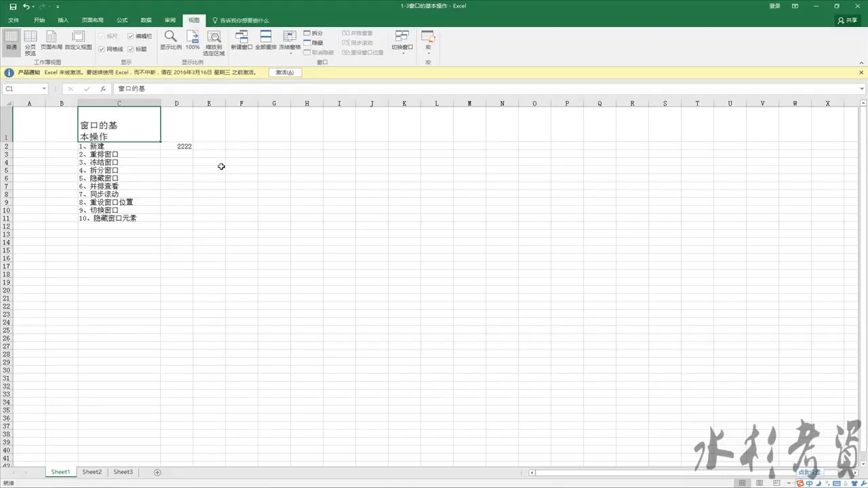Image resolution: width=868 pixels, height=488 pixels.
Task: Switch to 分页预览 page break preview
Action: point(31,43)
